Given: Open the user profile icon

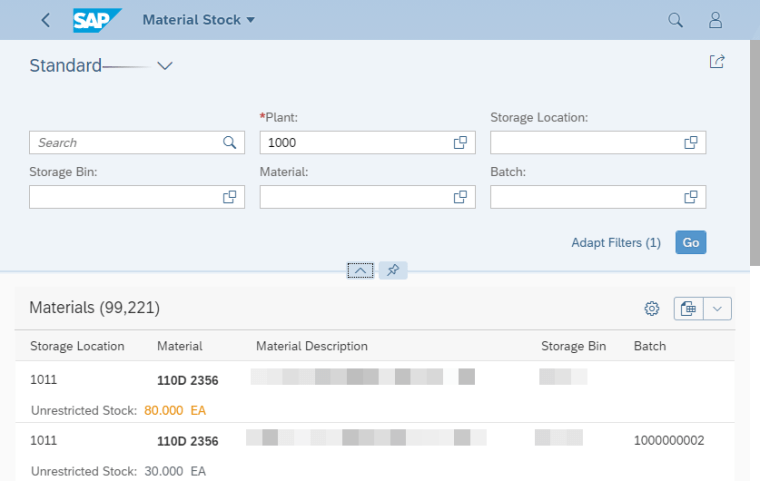Looking at the screenshot, I should pyautogui.click(x=715, y=20).
